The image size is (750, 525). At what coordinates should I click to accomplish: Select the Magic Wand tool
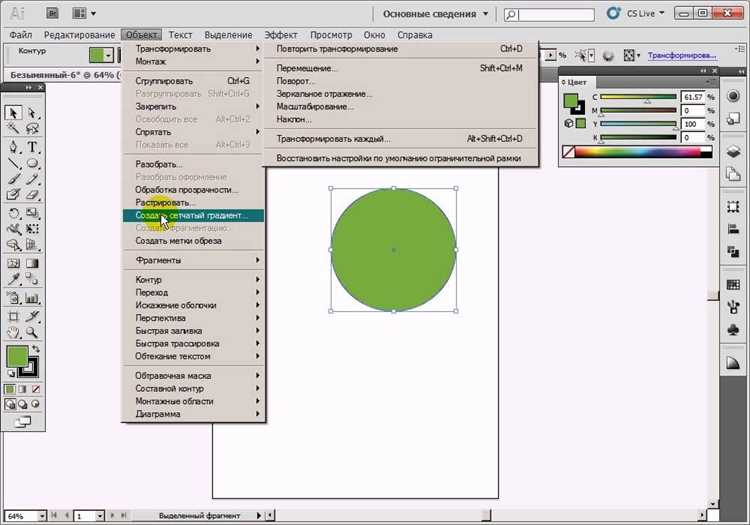13,128
